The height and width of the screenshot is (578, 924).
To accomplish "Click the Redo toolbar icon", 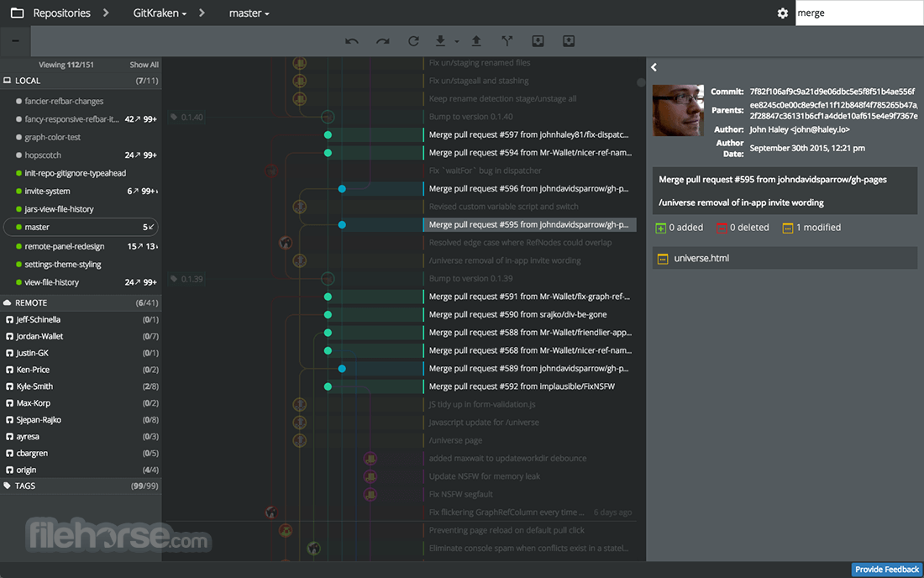I will [x=382, y=41].
